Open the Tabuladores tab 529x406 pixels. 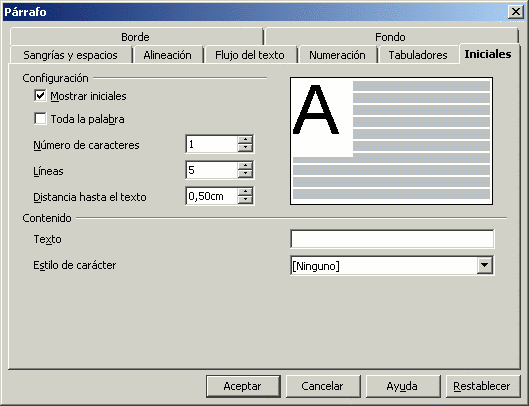[418, 55]
